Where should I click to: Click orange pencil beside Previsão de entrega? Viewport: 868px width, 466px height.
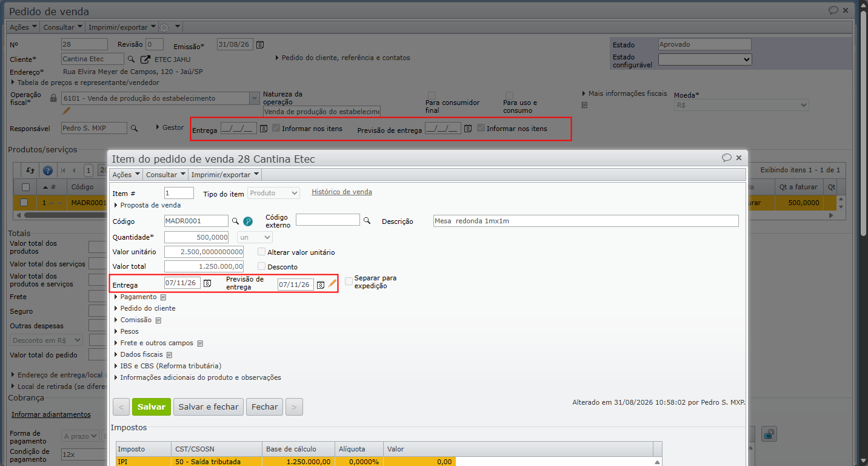[332, 283]
